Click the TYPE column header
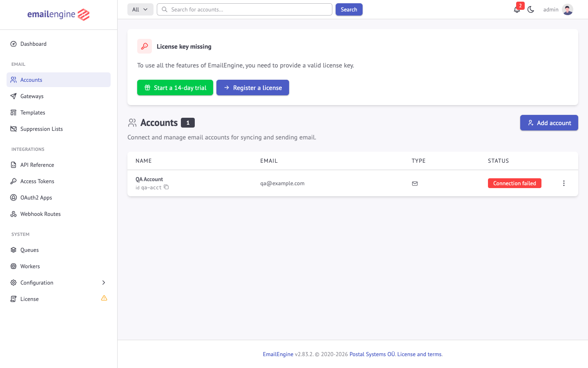Image resolution: width=588 pixels, height=368 pixels. point(419,161)
